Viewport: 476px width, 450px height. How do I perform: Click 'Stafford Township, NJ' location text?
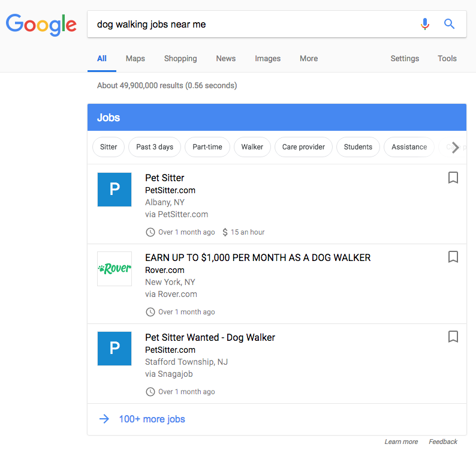tap(186, 362)
